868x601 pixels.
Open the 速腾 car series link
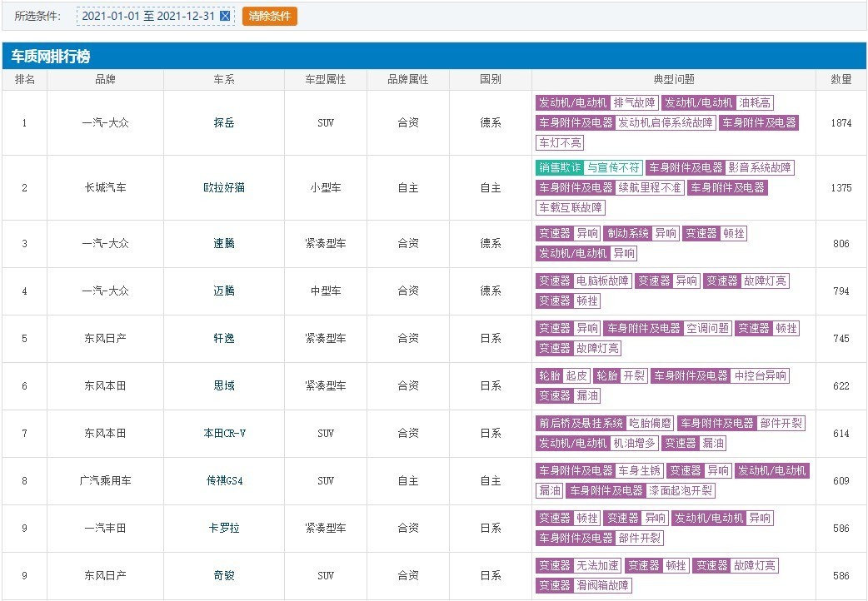pos(224,244)
